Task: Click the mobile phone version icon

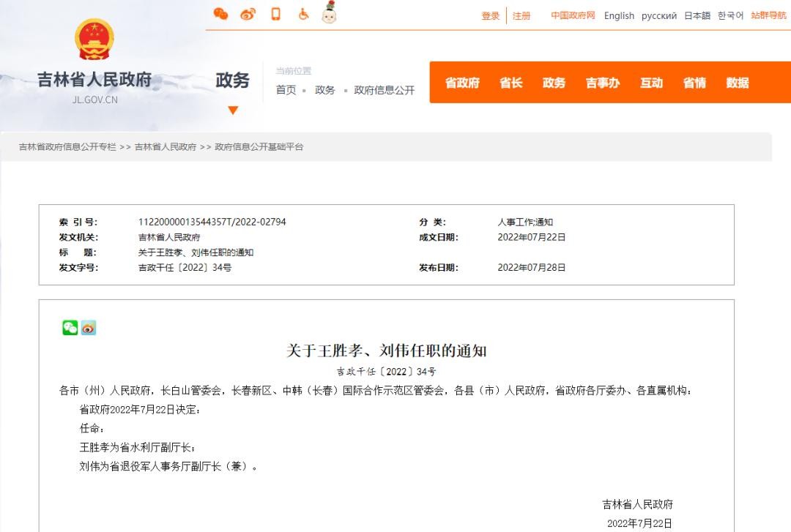Action: tap(275, 14)
